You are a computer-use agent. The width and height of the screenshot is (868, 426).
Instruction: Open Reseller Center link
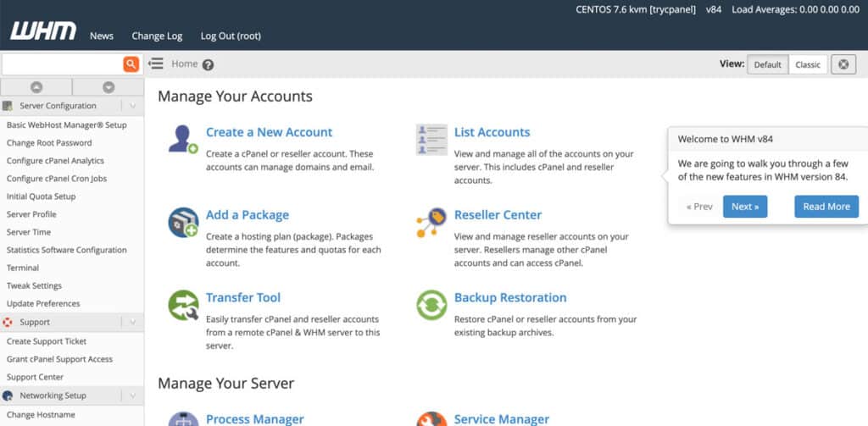[498, 214]
